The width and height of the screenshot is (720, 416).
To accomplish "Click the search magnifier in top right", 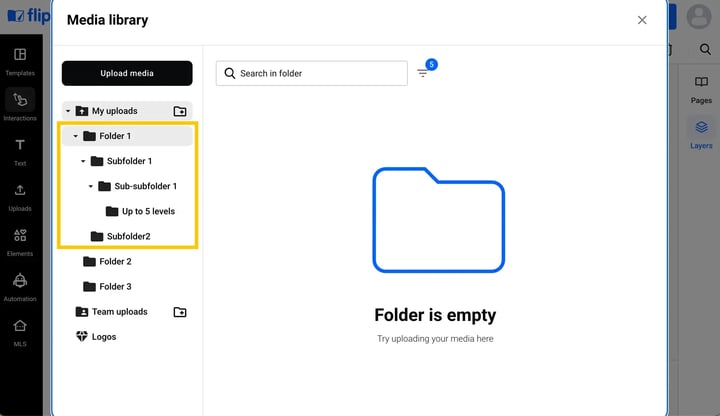I will pos(705,49).
